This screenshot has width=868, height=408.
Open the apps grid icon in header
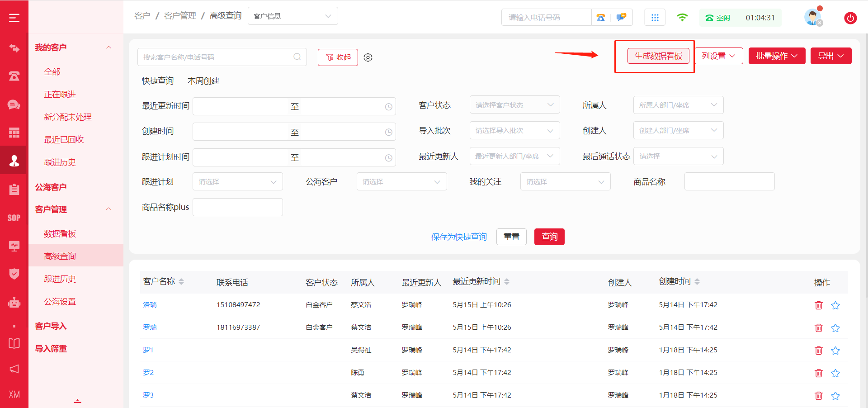655,18
